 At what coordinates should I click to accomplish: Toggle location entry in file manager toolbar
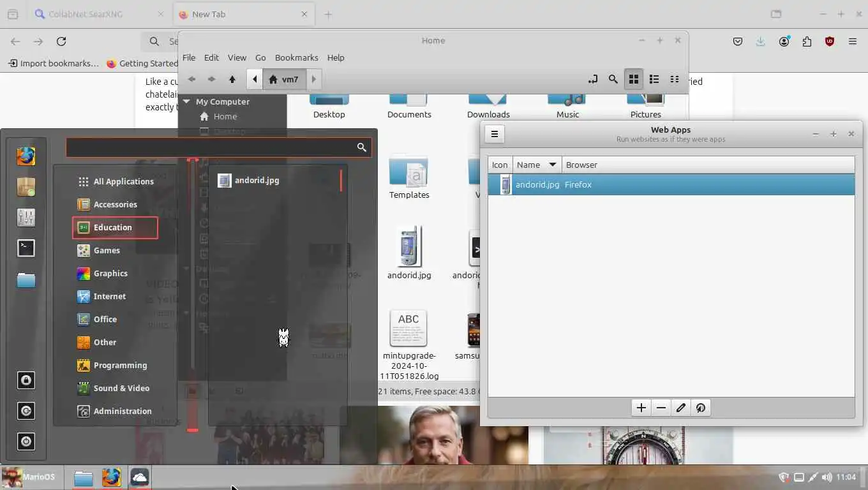tap(593, 79)
